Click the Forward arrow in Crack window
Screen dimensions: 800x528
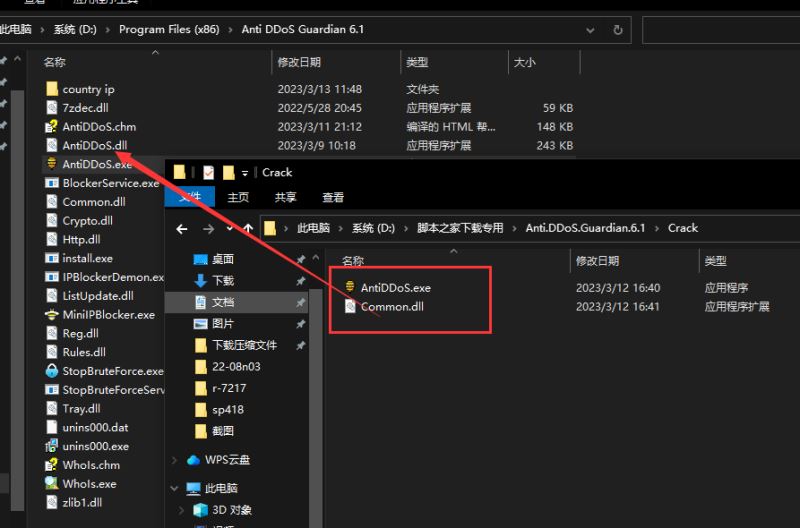[208, 229]
